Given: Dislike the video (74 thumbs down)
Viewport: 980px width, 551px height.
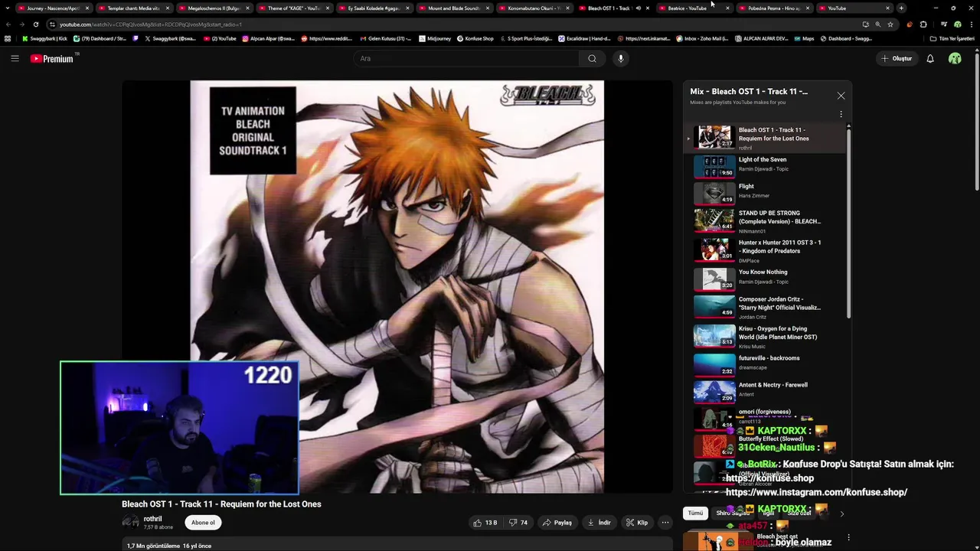Looking at the screenshot, I should pos(518,523).
